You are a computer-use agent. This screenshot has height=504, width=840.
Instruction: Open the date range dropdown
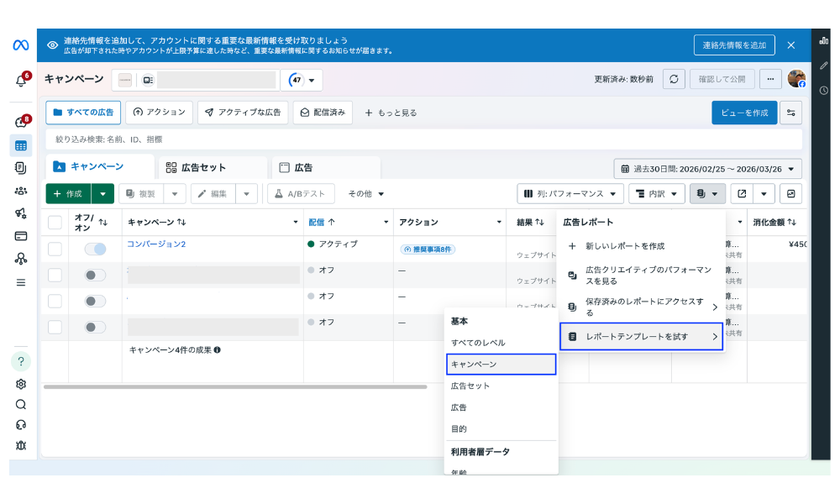coord(707,169)
